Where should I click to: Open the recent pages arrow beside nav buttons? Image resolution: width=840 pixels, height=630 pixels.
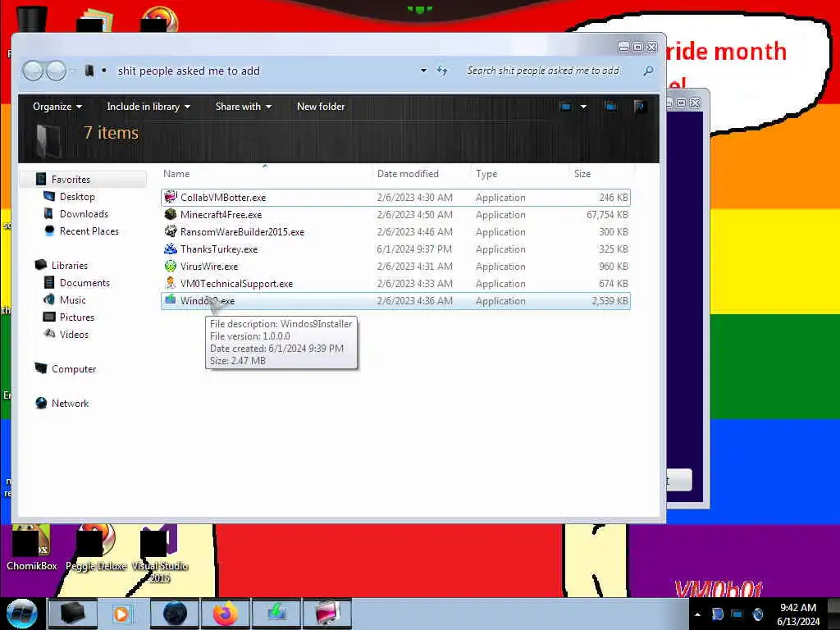pos(72,71)
